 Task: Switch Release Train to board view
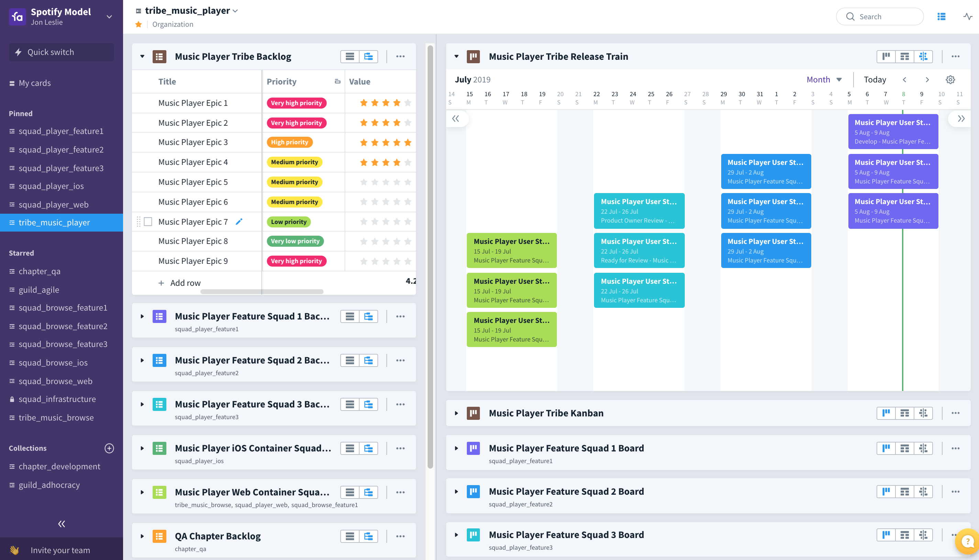pos(886,57)
